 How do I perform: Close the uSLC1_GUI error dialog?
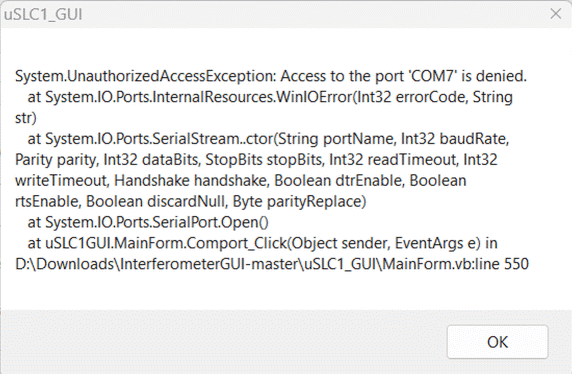pos(556,14)
